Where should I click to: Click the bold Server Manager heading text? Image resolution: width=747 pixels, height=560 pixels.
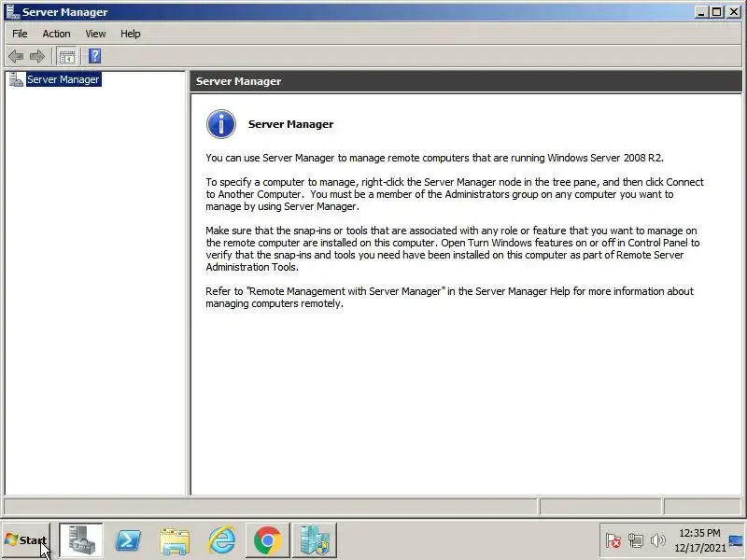click(x=290, y=124)
